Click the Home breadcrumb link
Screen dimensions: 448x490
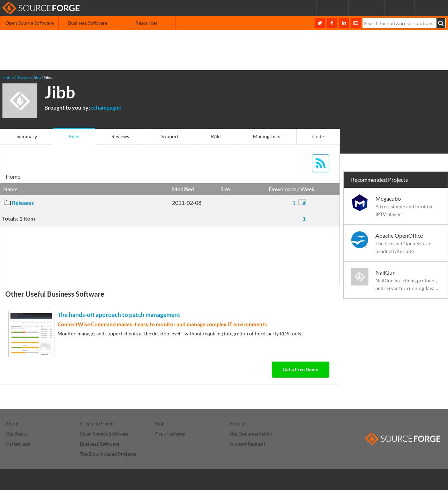click(8, 77)
